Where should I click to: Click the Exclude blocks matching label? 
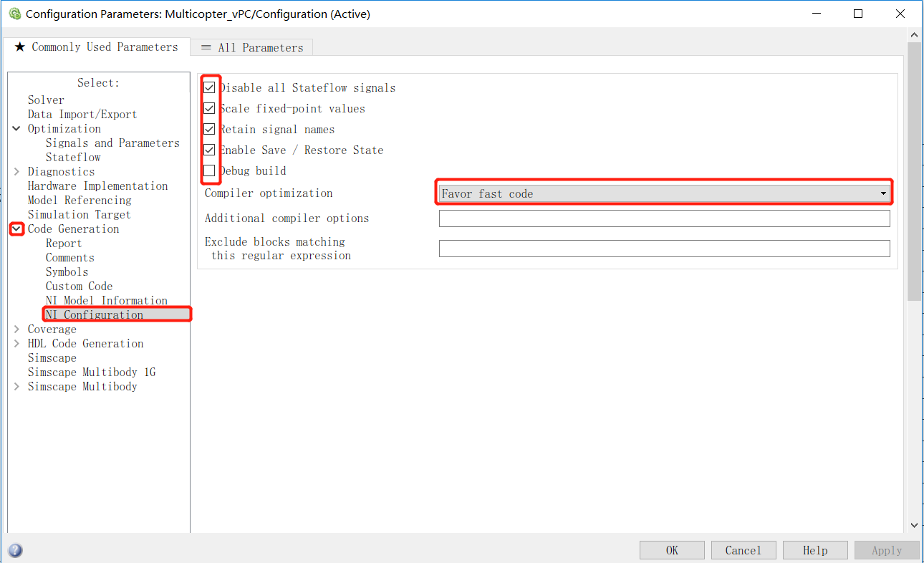tap(278, 249)
